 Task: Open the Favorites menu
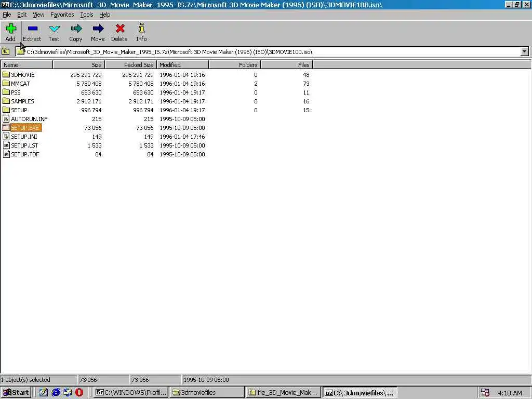[62, 15]
